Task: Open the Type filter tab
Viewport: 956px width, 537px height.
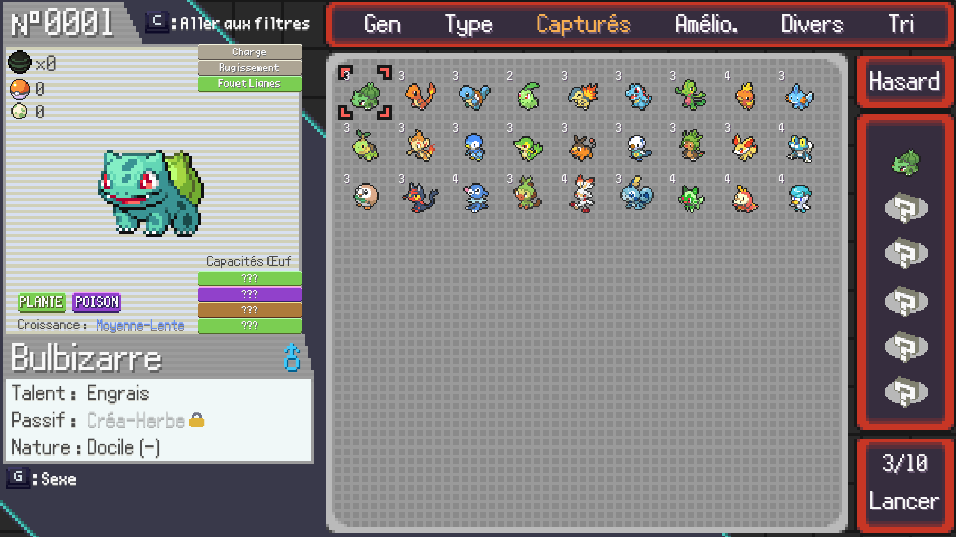Action: pos(468,24)
